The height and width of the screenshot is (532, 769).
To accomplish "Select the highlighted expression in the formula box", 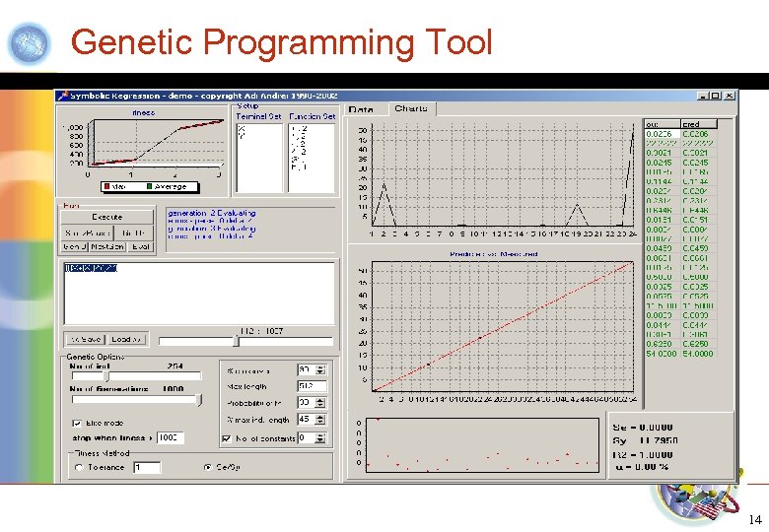I will click(x=92, y=268).
